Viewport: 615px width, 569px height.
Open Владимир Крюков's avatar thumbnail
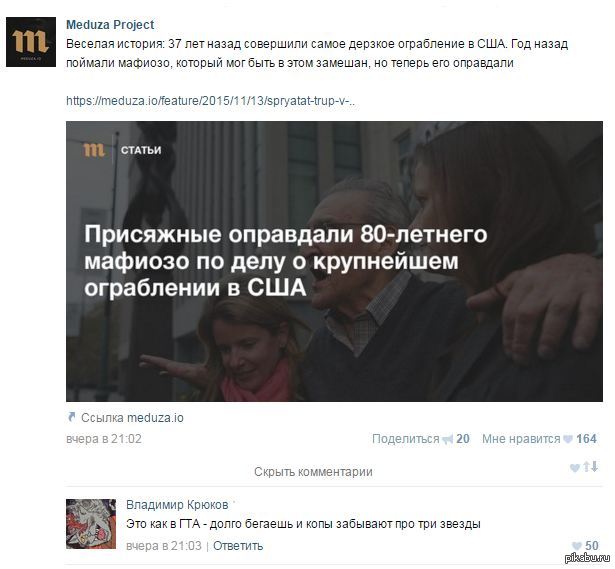click(x=91, y=524)
